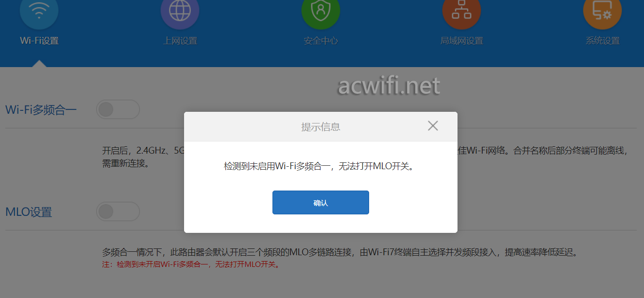Open the 上网设置 globe icon
The width and height of the screenshot is (644, 298).
[180, 11]
